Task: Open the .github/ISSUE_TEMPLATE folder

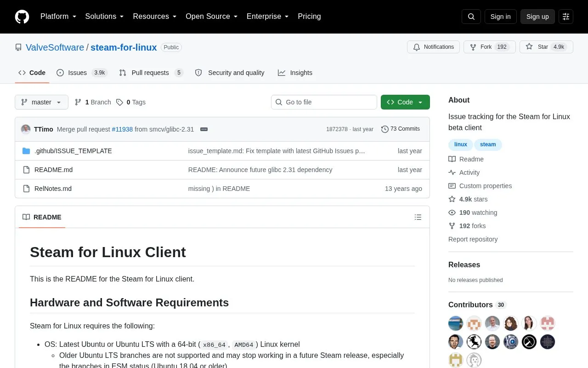Action: coord(73,151)
